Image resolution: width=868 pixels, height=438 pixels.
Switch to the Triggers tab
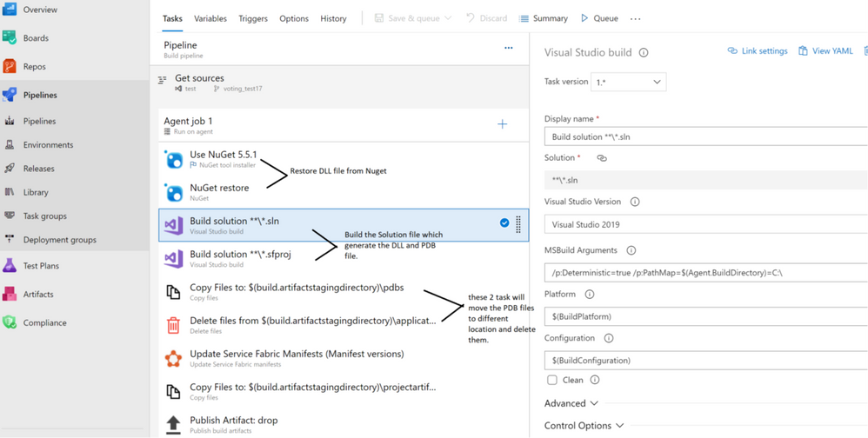[x=253, y=18]
